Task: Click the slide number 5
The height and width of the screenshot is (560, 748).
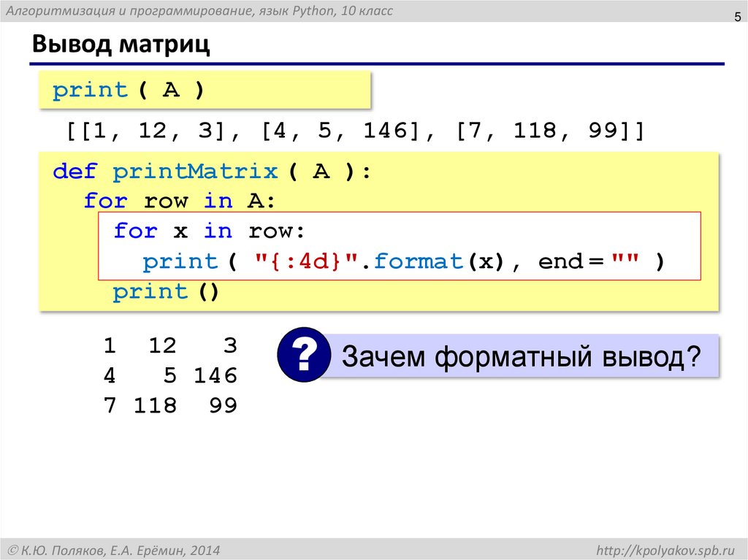Action: (x=738, y=18)
